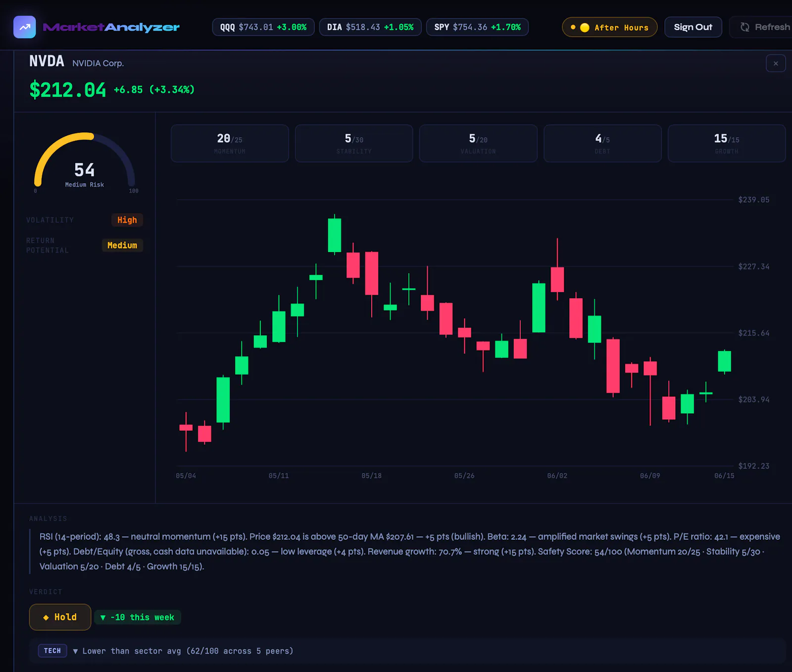
Task: Open the SPY ticker chip
Action: point(477,27)
